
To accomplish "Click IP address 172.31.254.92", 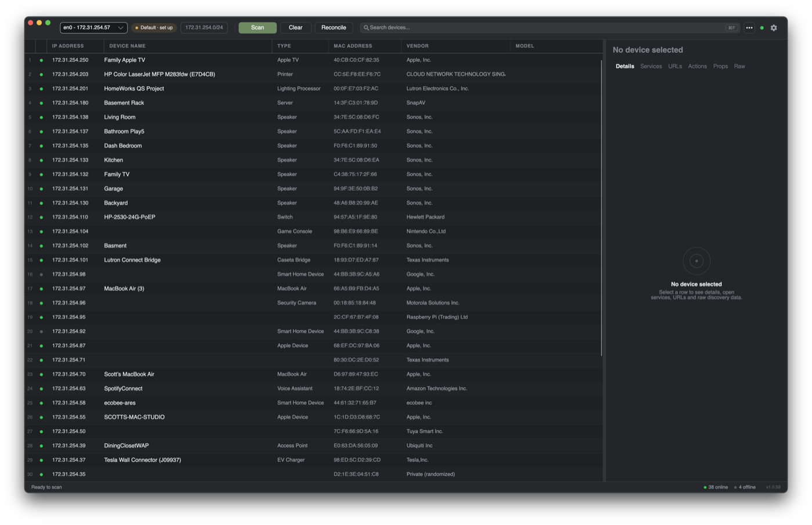I will [69, 331].
